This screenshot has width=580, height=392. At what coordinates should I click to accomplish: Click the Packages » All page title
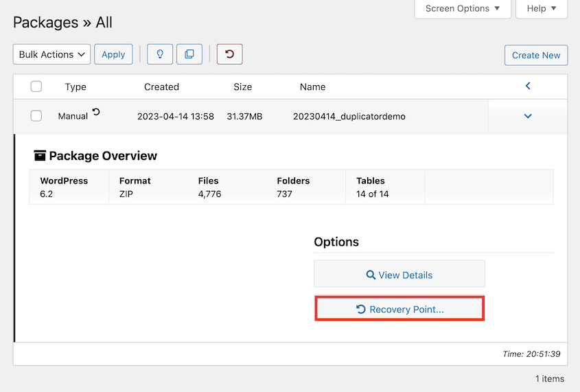[62, 23]
